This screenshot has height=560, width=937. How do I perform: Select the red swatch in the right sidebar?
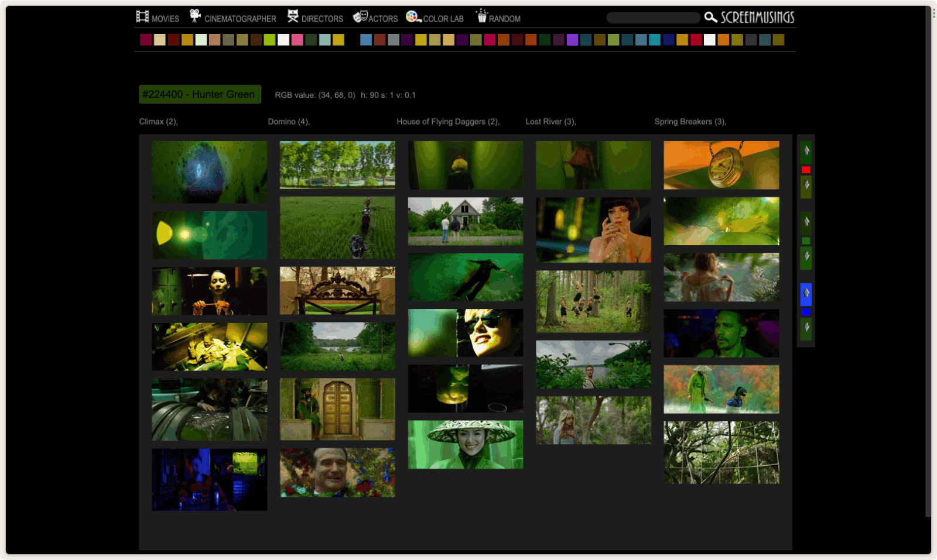[x=806, y=170]
